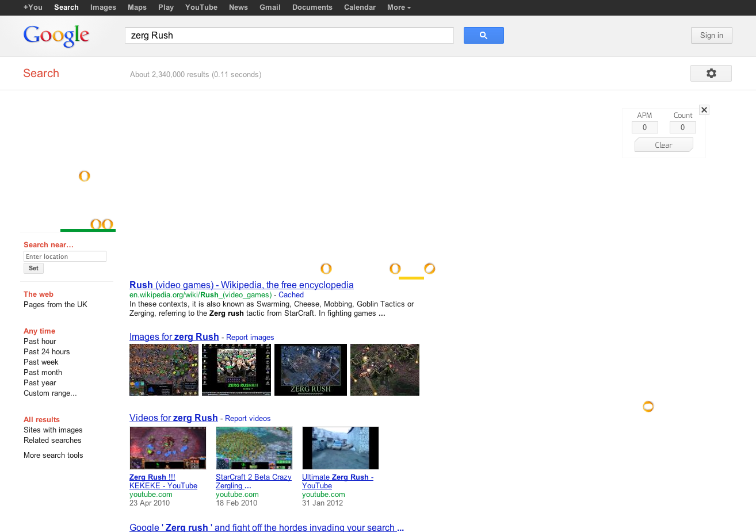Open the settings gear menu
756x532 pixels.
coord(711,74)
